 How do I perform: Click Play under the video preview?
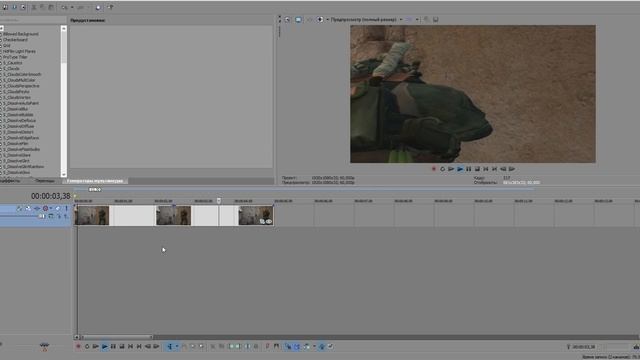coord(460,169)
